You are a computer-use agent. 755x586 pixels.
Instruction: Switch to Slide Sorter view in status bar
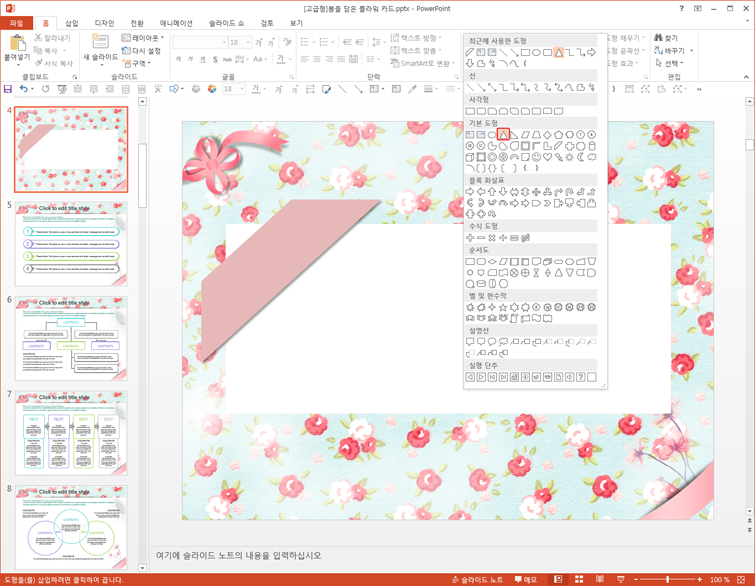coord(579,579)
